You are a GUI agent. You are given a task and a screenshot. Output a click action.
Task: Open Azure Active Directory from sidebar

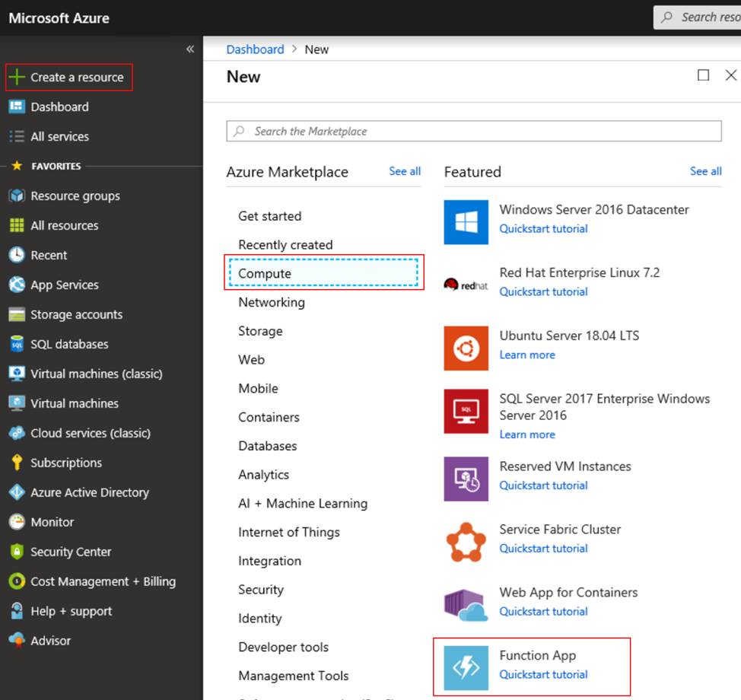tap(90, 492)
